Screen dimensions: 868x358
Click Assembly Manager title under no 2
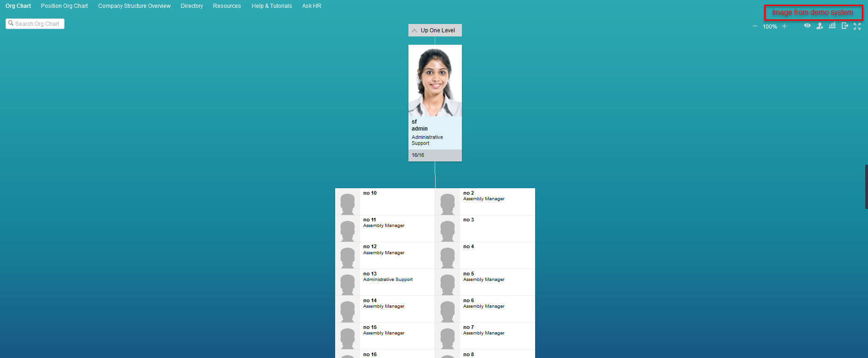coord(484,199)
